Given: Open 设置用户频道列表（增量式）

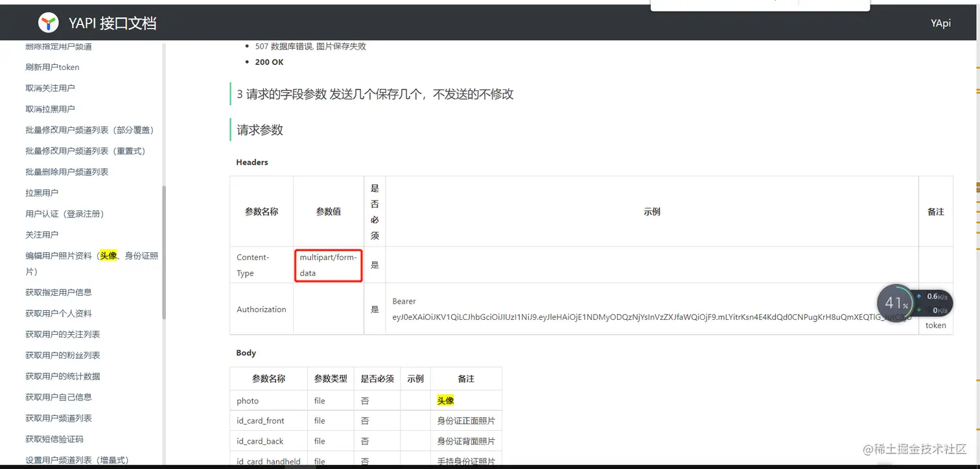Looking at the screenshot, I should click(x=77, y=460).
